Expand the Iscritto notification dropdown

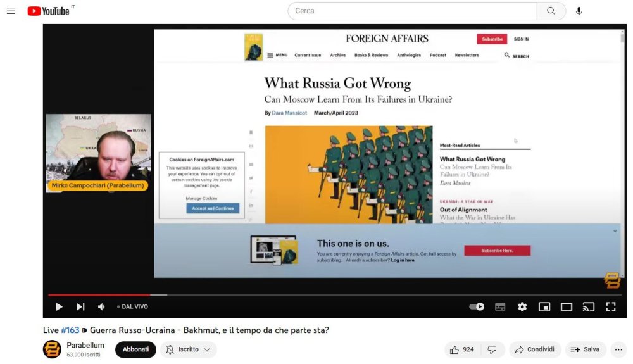188,349
